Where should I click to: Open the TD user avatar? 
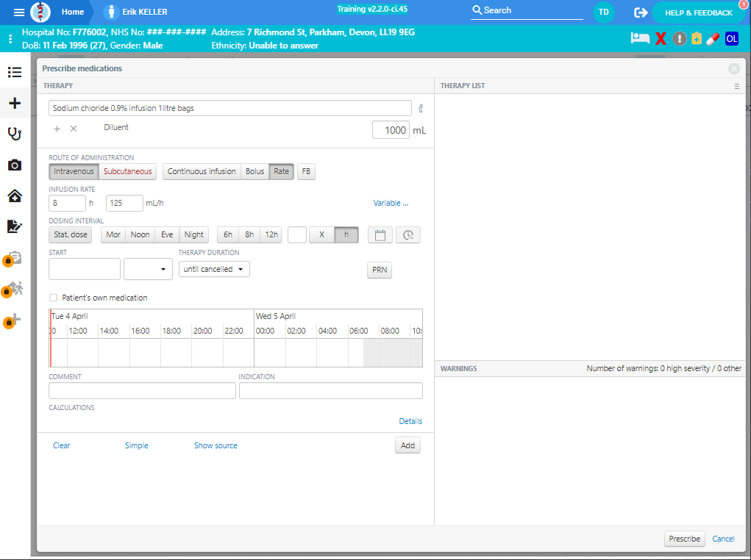click(603, 12)
